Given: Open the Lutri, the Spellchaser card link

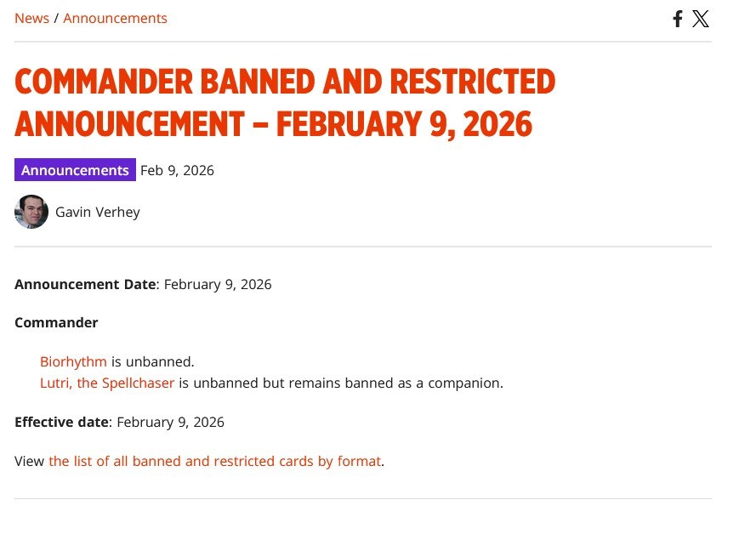Looking at the screenshot, I should 107,383.
